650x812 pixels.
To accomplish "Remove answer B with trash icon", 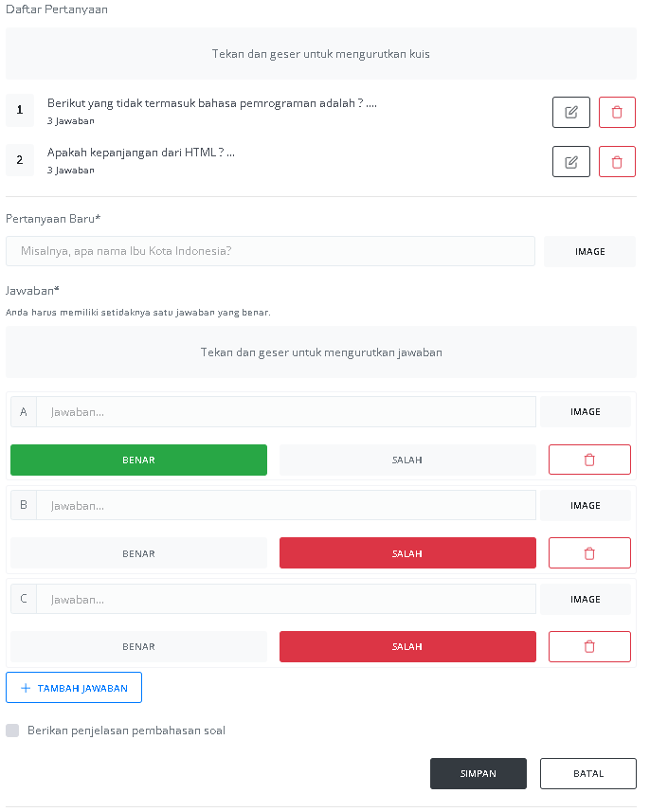I will tap(589, 553).
